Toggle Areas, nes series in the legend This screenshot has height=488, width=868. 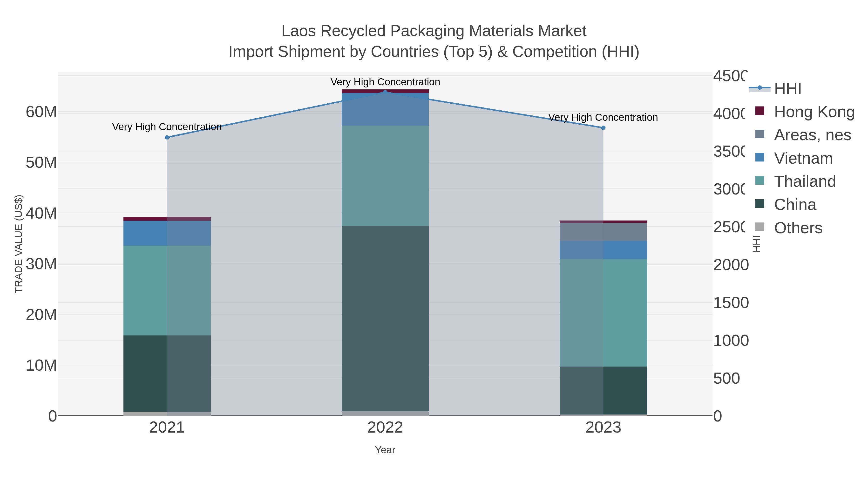[x=803, y=135]
